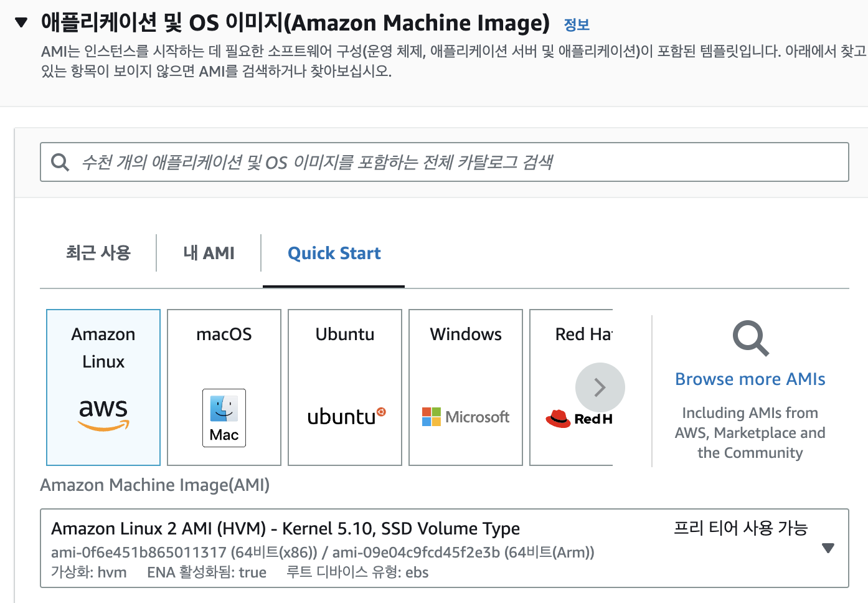Click the 가상화: hvm text
The height and width of the screenshot is (603, 868).
point(89,572)
